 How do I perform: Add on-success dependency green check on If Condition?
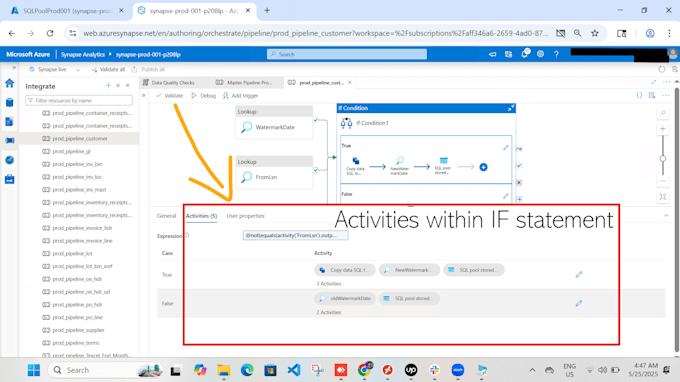point(519,166)
